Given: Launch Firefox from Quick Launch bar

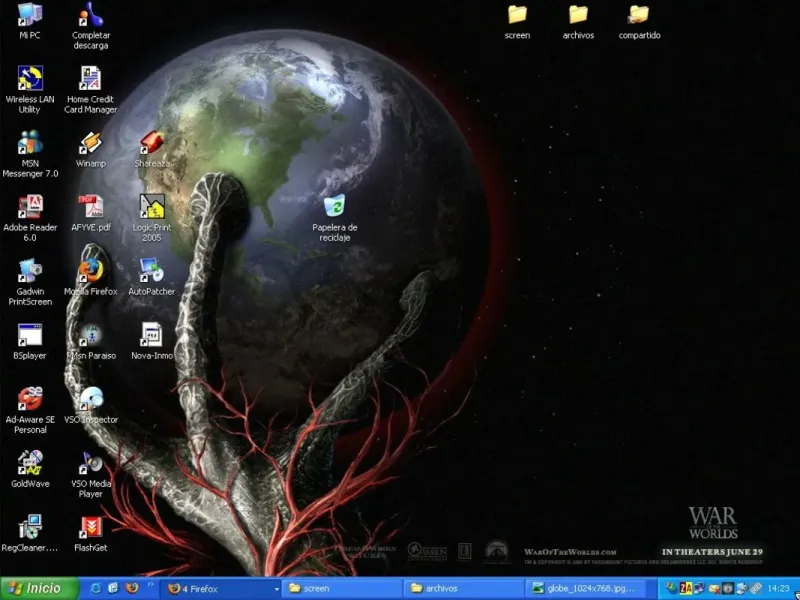Looking at the screenshot, I should click(132, 588).
